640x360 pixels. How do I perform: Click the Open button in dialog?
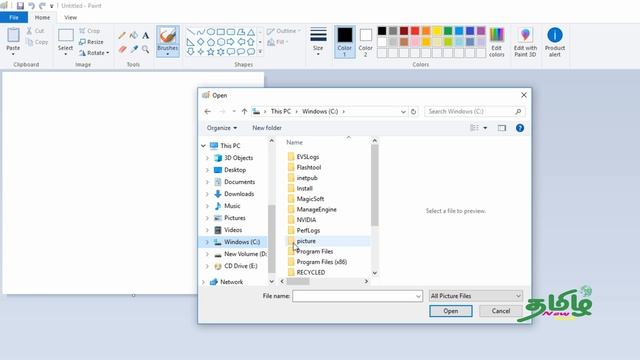[x=451, y=311]
